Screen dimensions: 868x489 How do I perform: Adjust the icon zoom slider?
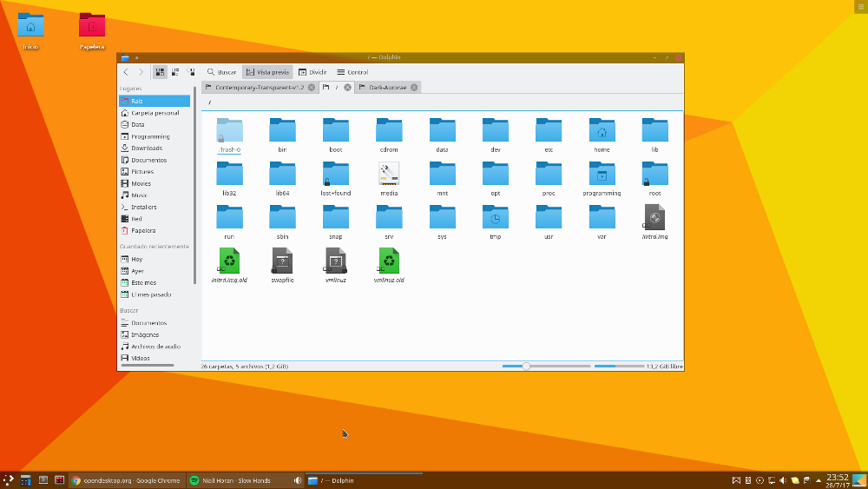point(546,366)
